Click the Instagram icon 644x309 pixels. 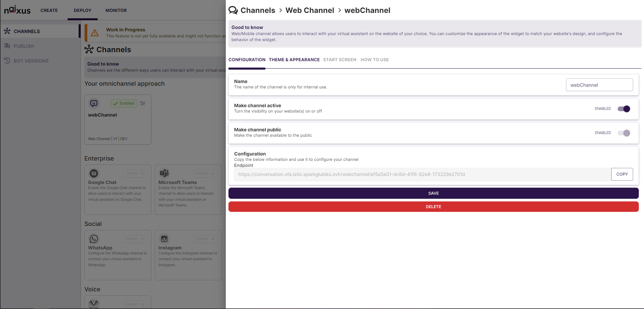164,239
